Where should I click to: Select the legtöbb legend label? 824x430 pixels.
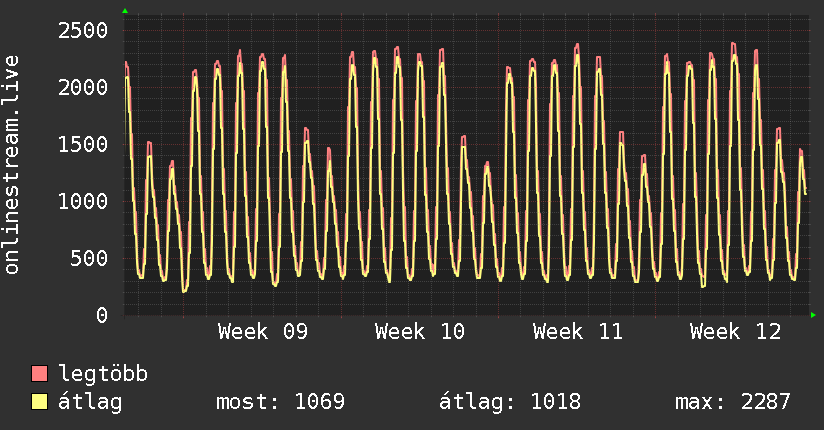point(103,374)
